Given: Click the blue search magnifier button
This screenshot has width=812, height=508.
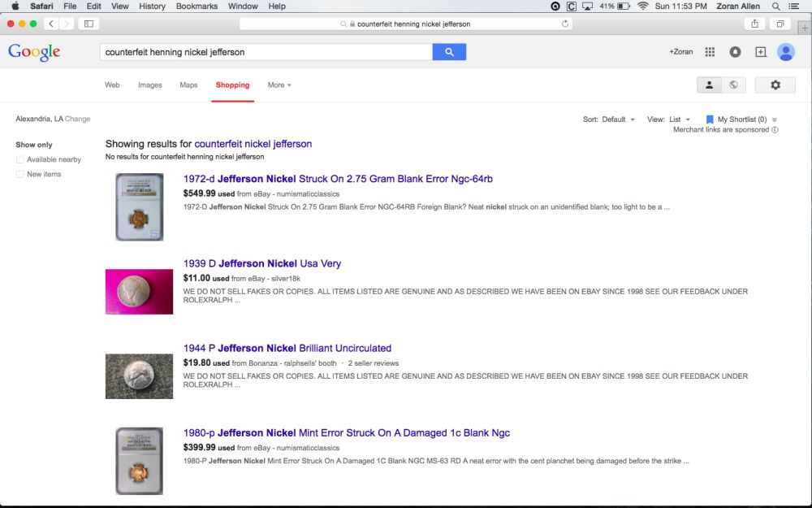Looking at the screenshot, I should 449,52.
